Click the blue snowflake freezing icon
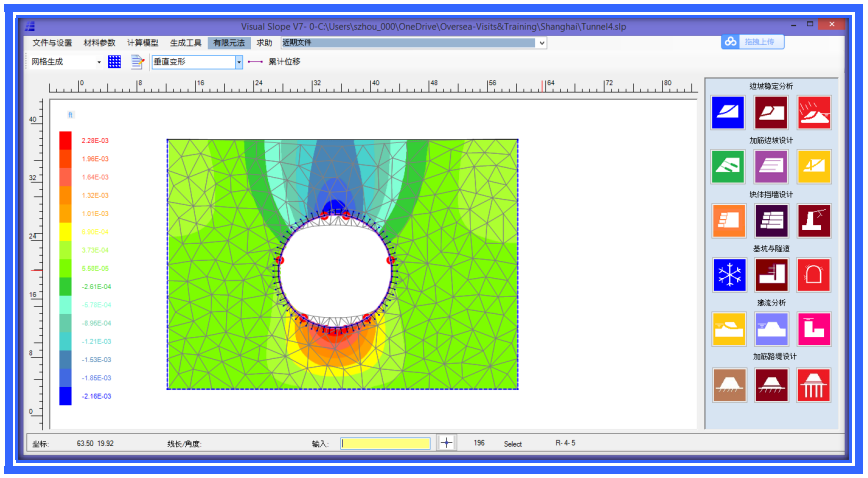 [727, 274]
